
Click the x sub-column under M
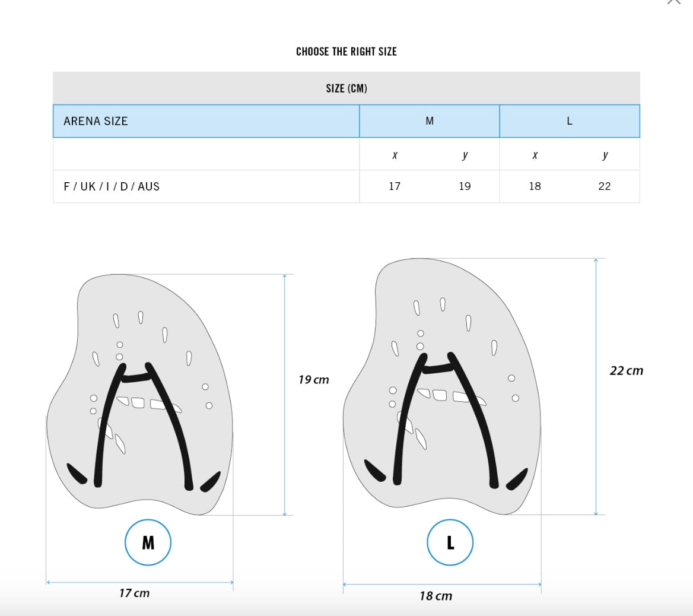click(x=395, y=154)
